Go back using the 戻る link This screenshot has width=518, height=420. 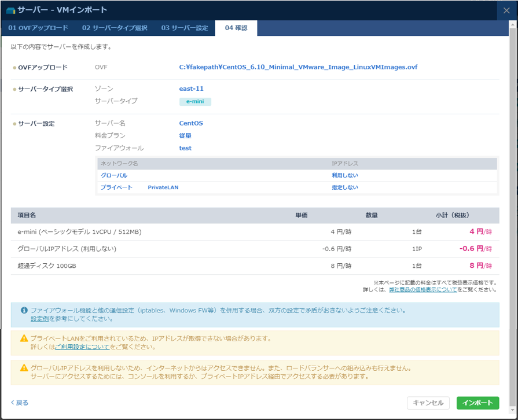tap(20, 403)
